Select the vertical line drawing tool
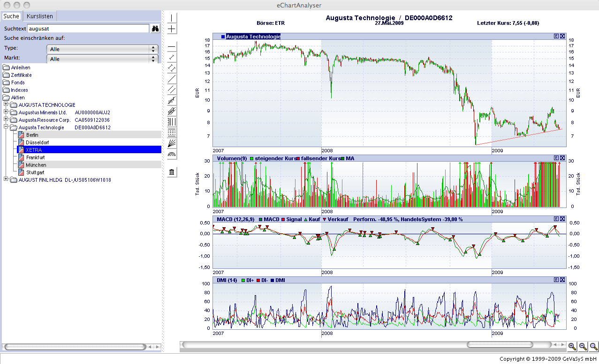599x364 pixels. tap(171, 17)
